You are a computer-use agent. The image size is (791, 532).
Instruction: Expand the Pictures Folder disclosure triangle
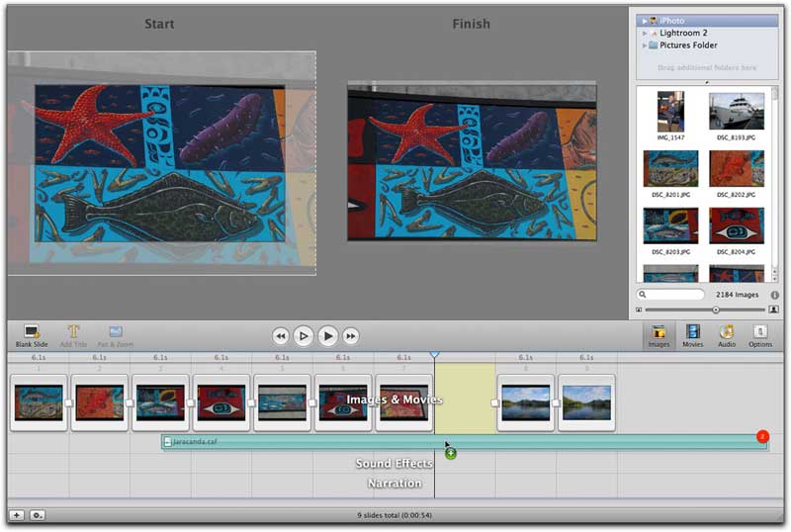pyautogui.click(x=645, y=44)
